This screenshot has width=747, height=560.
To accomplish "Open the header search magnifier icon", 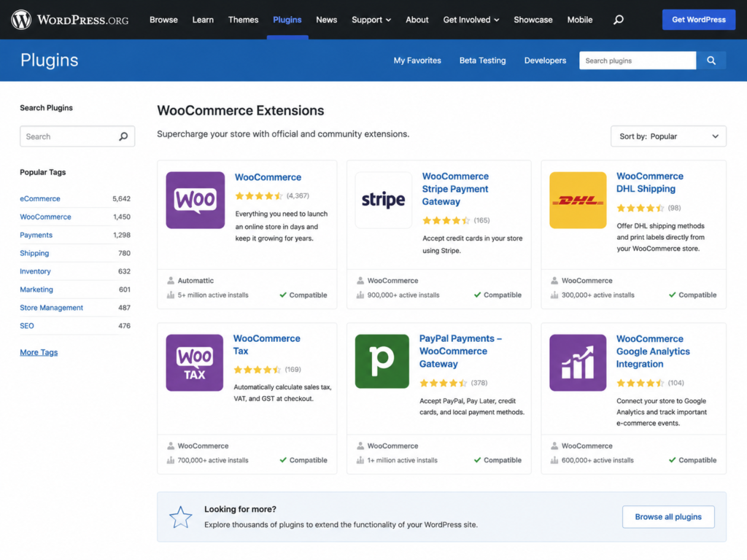I will point(618,20).
